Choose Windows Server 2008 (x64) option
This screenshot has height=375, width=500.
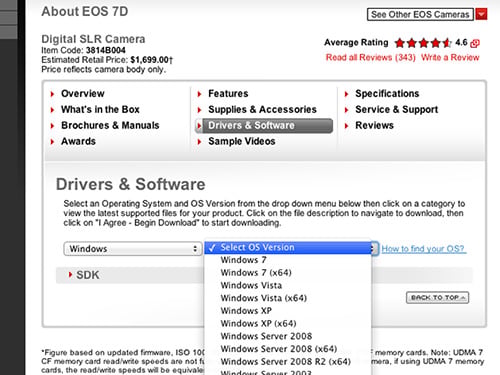pos(288,349)
